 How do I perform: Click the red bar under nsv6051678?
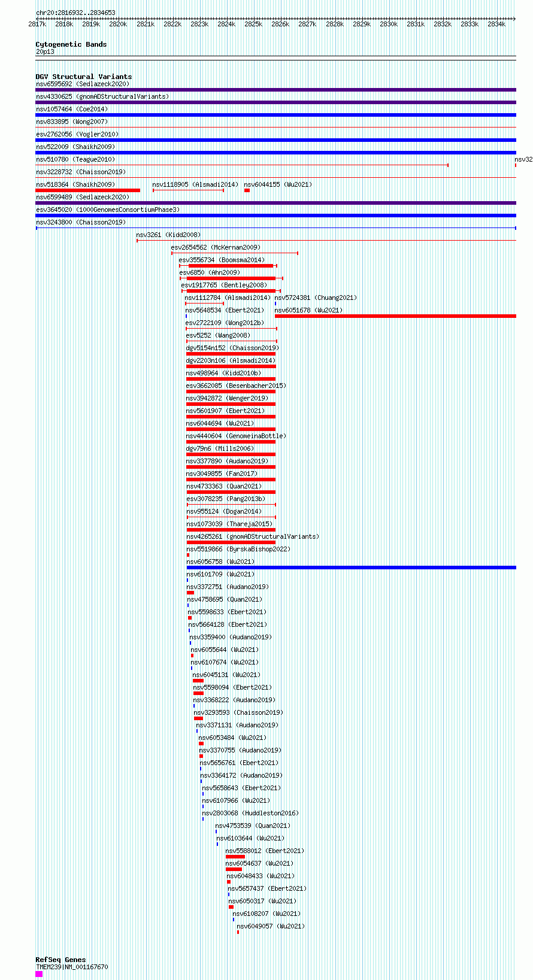[395, 316]
